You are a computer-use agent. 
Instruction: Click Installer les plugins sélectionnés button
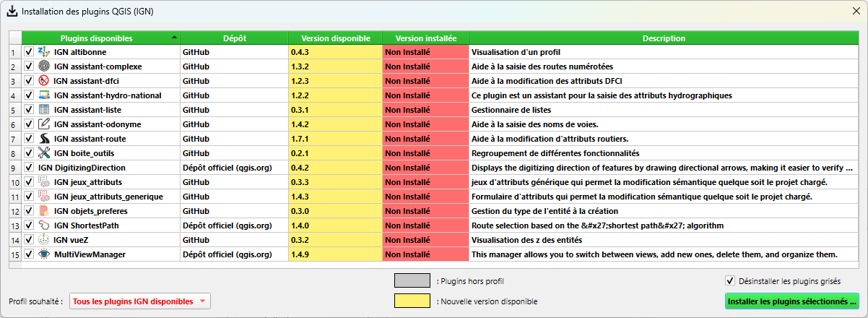click(792, 301)
